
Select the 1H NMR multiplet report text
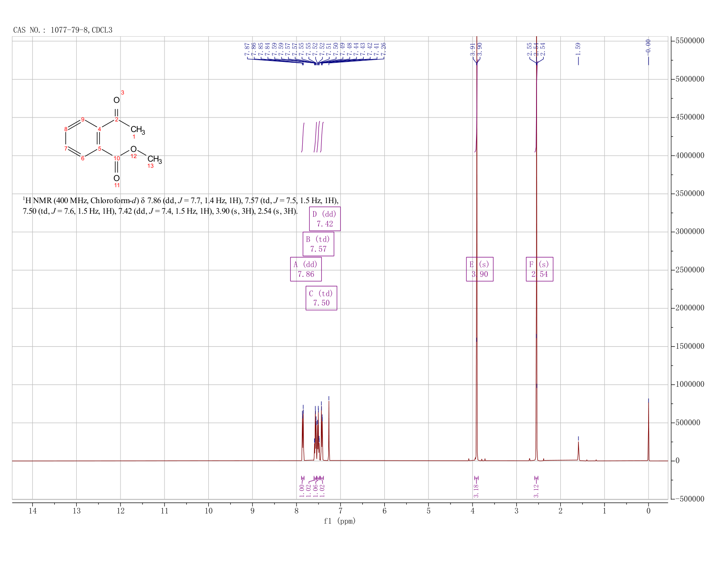[181, 206]
